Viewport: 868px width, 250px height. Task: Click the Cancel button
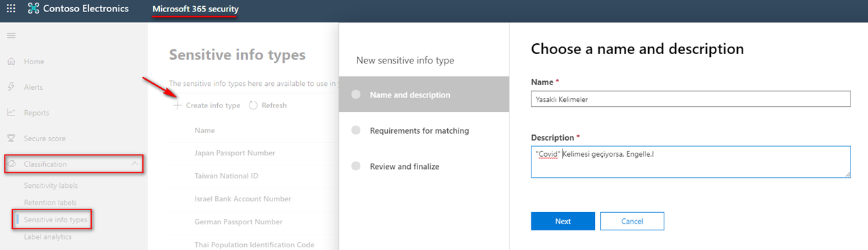[x=632, y=221]
